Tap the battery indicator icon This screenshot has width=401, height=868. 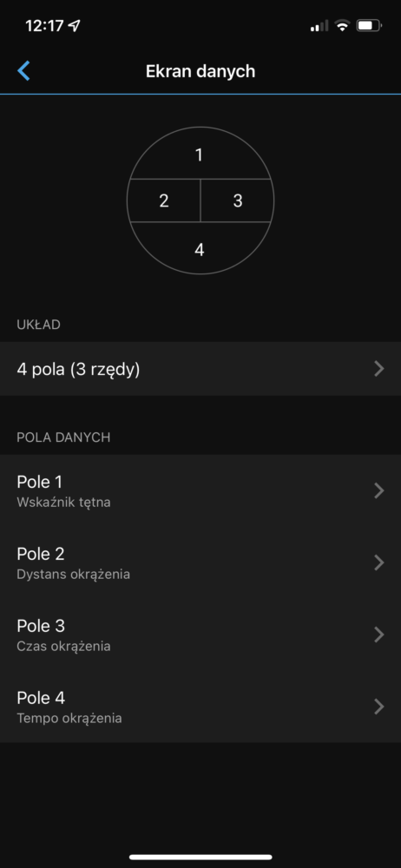tap(369, 25)
